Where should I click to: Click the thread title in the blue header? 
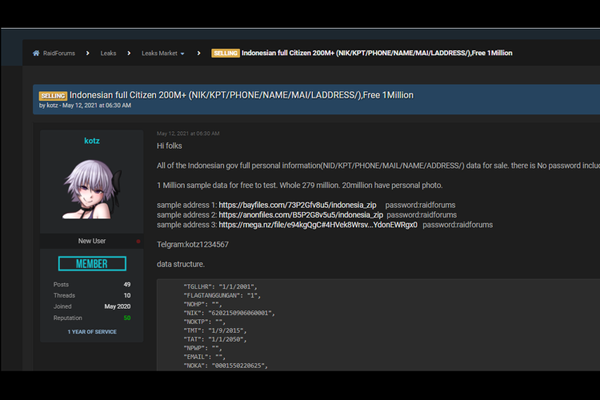pos(241,95)
